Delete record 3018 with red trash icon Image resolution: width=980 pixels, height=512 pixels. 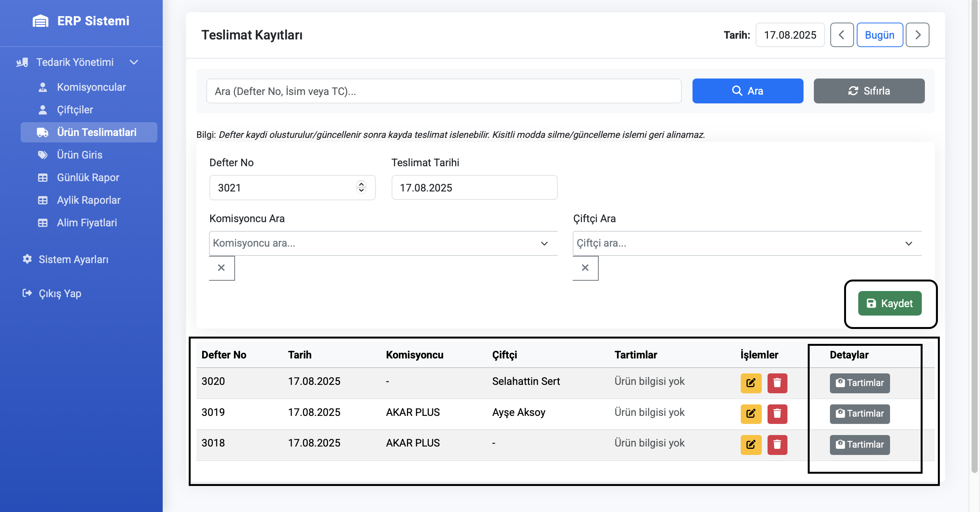[x=777, y=445]
